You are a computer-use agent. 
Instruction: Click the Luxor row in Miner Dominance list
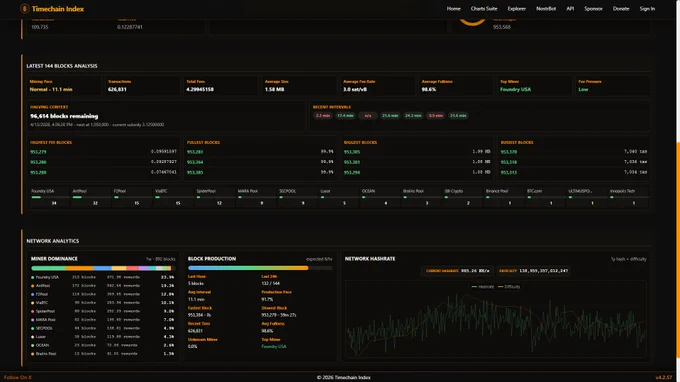102,336
